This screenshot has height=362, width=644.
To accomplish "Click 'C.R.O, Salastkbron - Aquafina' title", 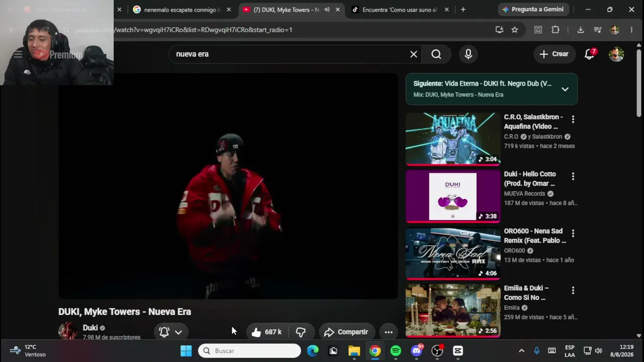I will click(533, 122).
